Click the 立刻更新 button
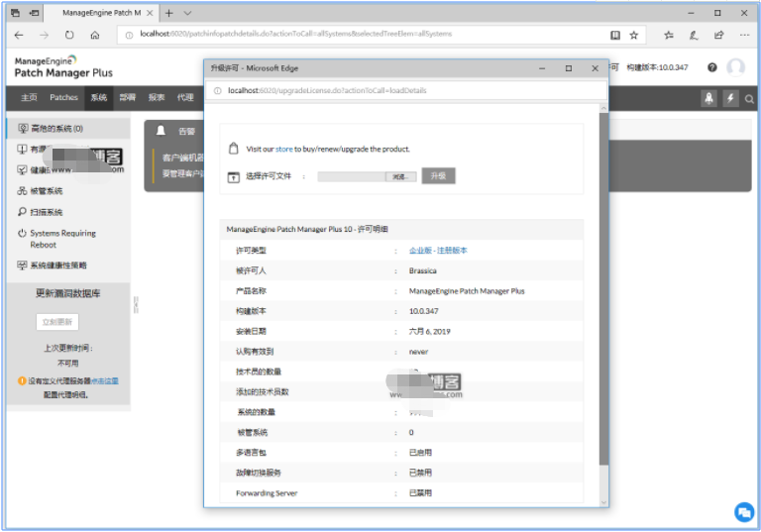This screenshot has width=761, height=532. 57,322
